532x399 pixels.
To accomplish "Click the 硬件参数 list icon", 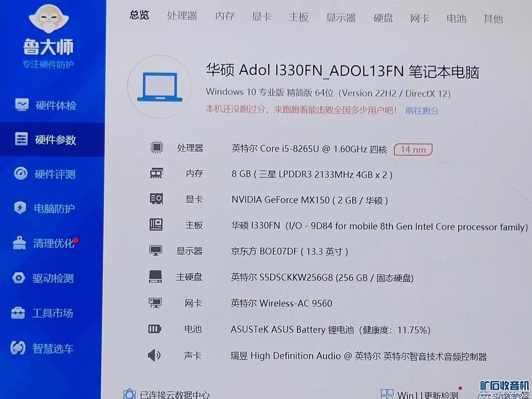I will [x=21, y=139].
